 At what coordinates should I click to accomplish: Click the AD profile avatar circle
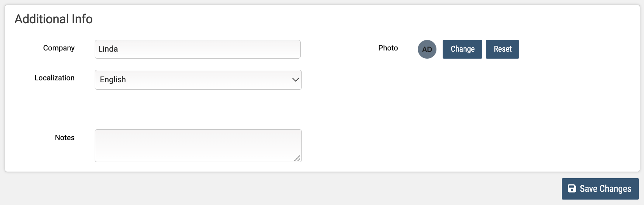tap(427, 49)
